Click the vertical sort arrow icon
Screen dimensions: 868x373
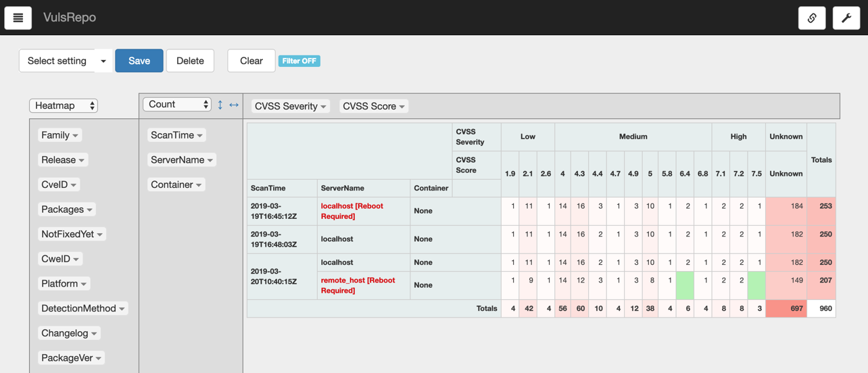(220, 105)
